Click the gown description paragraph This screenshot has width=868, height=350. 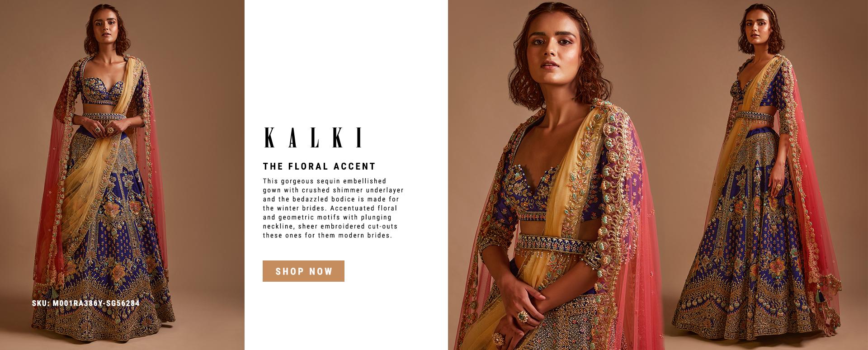(x=333, y=208)
